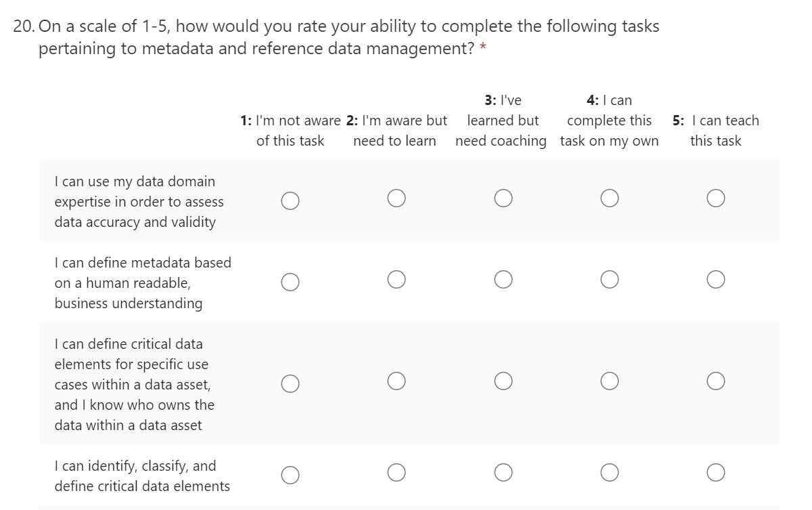Select rating 1 for data asset ownership row
This screenshot has width=812, height=510.
(290, 383)
